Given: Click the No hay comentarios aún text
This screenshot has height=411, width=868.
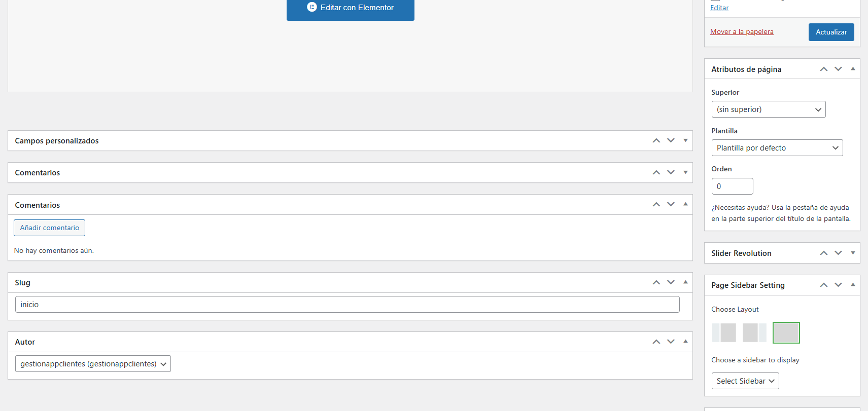Looking at the screenshot, I should click(54, 250).
